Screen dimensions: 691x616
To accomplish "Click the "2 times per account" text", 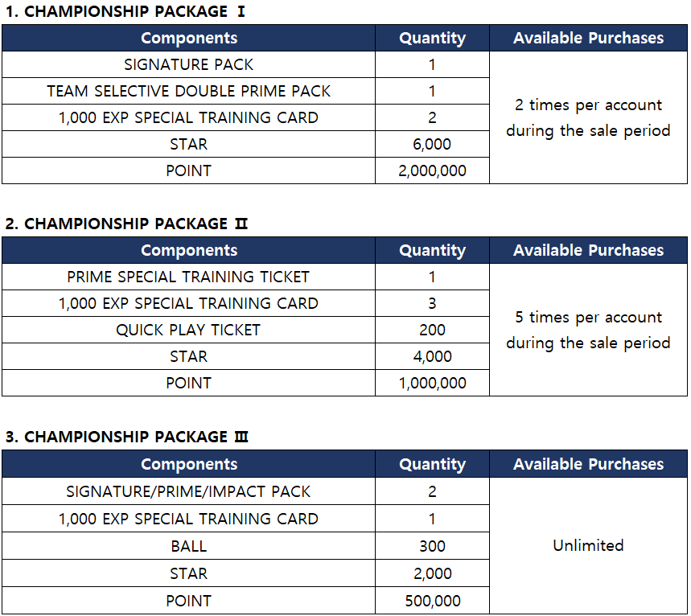I will (x=588, y=105).
